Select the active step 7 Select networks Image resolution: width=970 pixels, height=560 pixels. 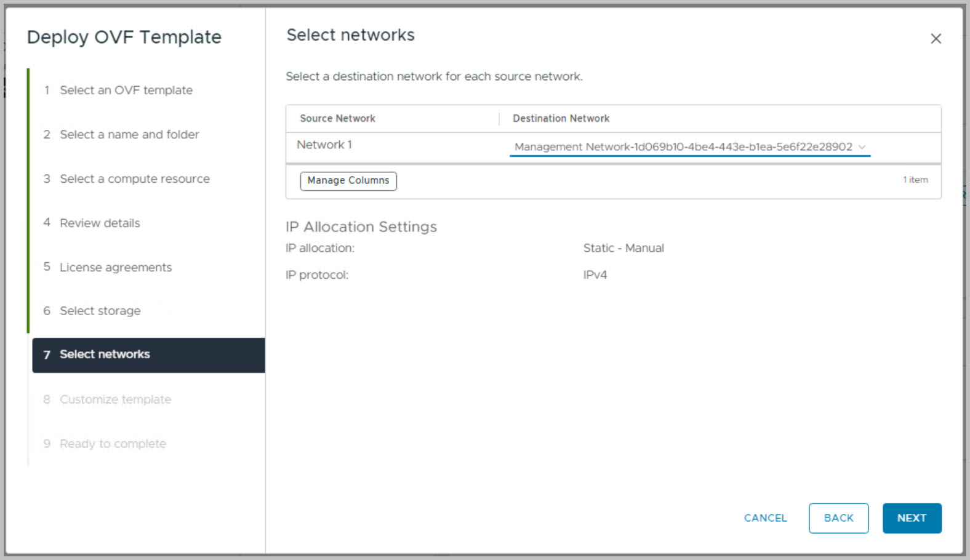[105, 354]
